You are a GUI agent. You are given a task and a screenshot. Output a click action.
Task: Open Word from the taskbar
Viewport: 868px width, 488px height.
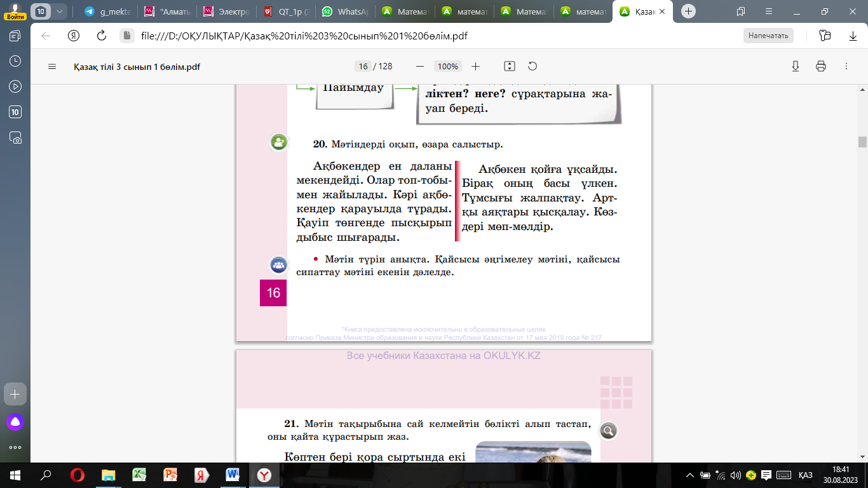pos(233,475)
